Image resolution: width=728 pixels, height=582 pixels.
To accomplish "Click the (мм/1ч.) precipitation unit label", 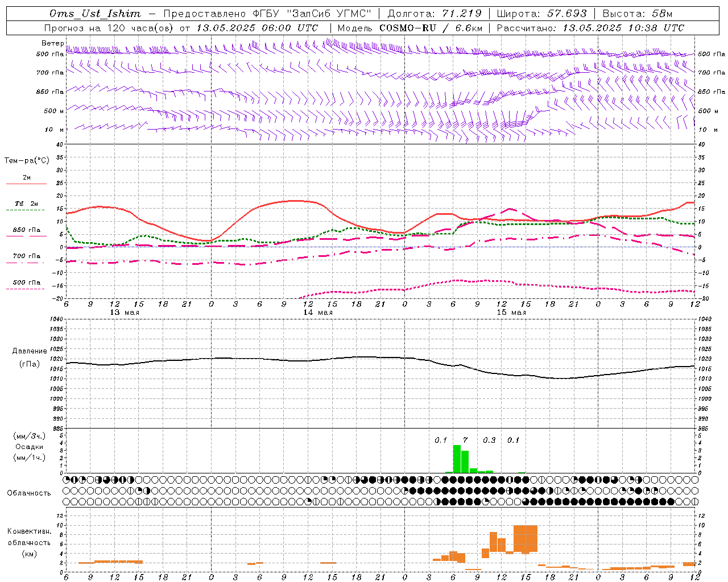I will pos(29,458).
